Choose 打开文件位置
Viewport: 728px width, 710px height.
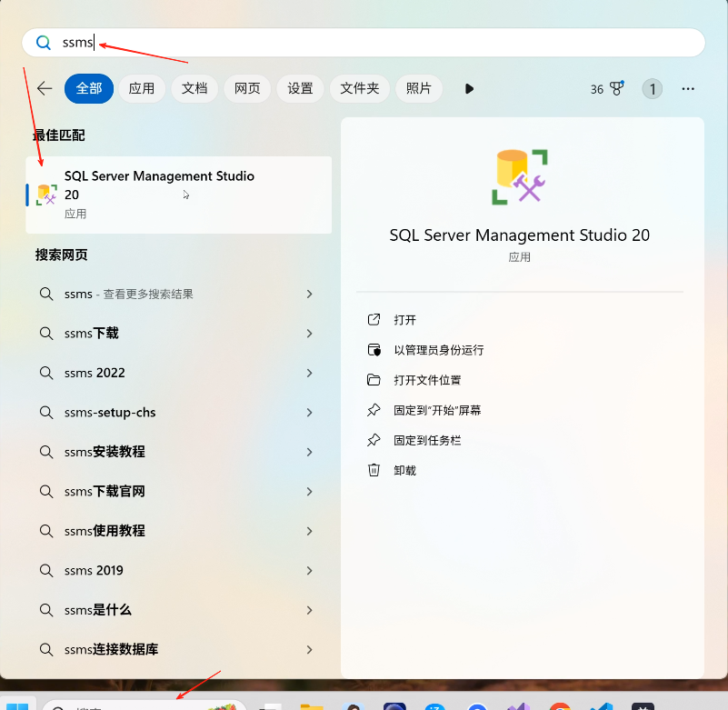pyautogui.click(x=427, y=380)
